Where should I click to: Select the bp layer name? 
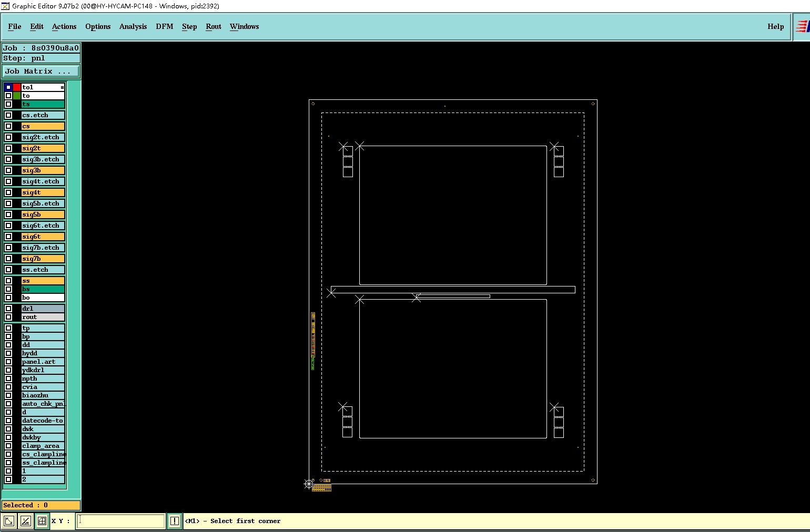coord(43,336)
